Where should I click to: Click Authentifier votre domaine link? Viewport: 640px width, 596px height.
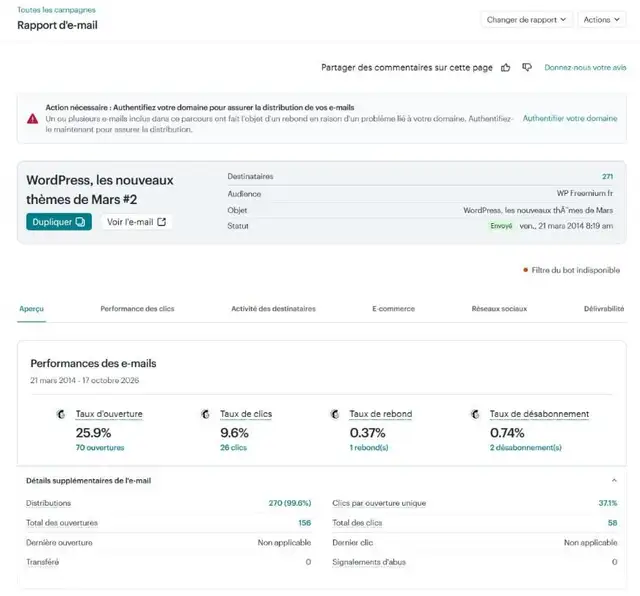tap(570, 118)
